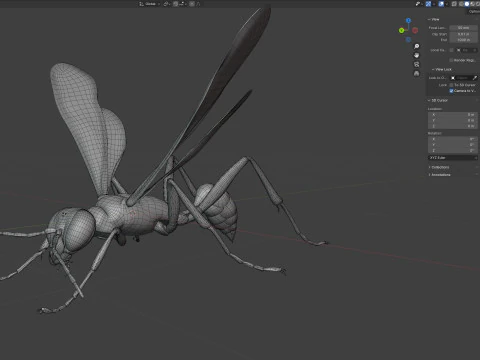The width and height of the screenshot is (480, 360).
Task: Expand the Collections panel
Action: pos(439,167)
